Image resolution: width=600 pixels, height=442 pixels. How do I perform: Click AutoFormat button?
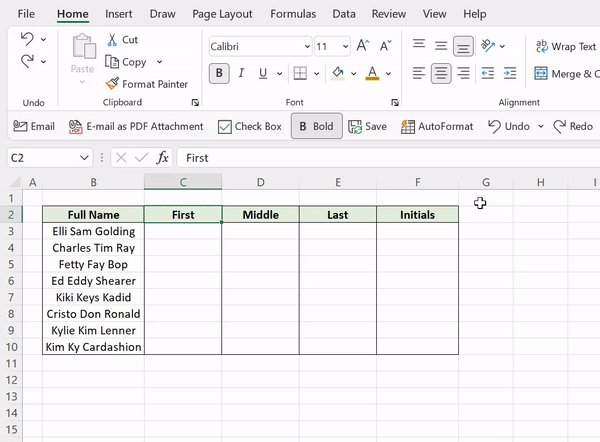click(437, 126)
